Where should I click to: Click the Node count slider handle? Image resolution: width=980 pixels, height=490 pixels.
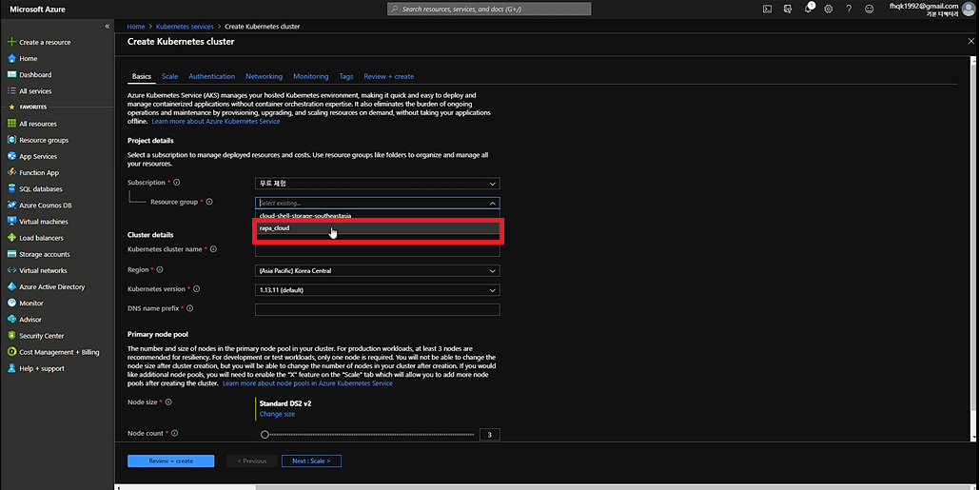coord(265,435)
